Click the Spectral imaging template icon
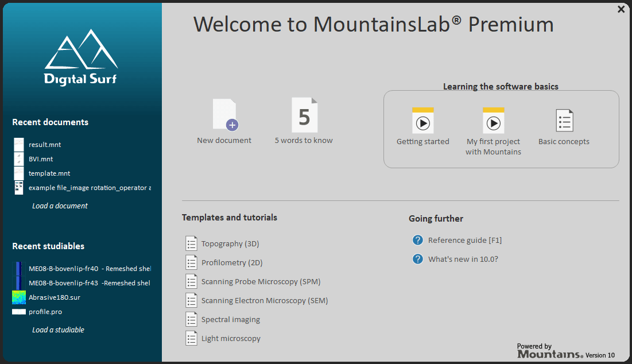Screen dimensions: 632x364 click(x=192, y=319)
